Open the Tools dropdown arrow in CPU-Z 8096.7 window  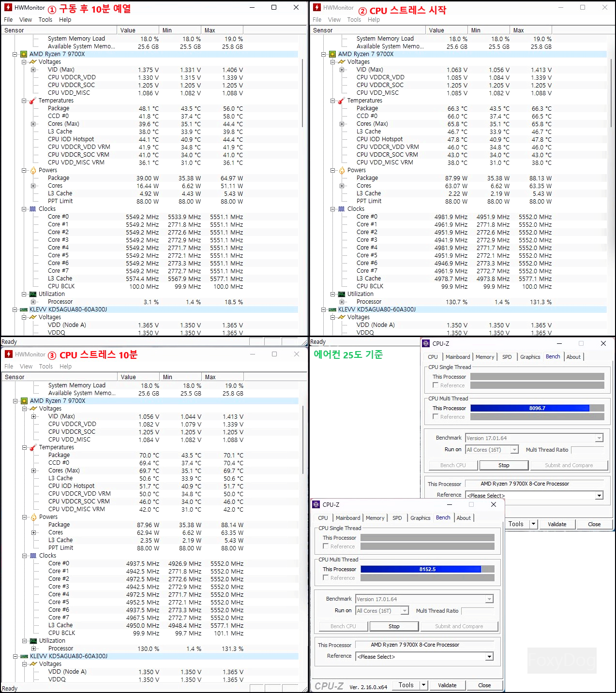533,524
